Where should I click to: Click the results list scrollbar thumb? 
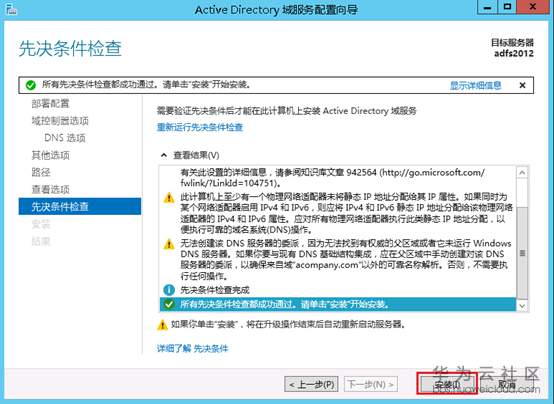522,252
